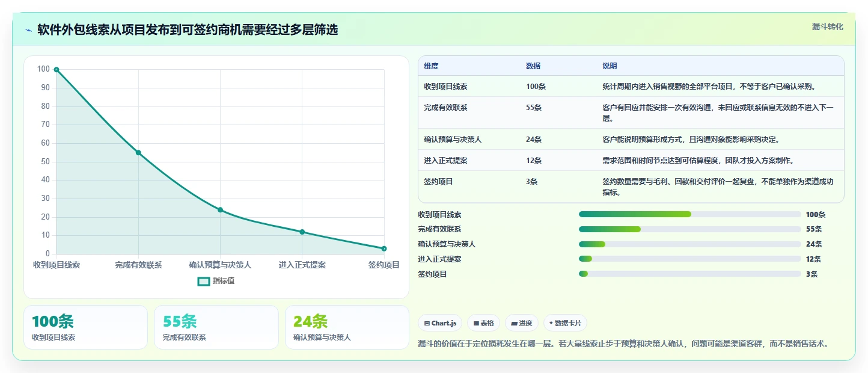This screenshot has height=373, width=868.
Task: Click the Chart.js chip
Action: click(440, 323)
